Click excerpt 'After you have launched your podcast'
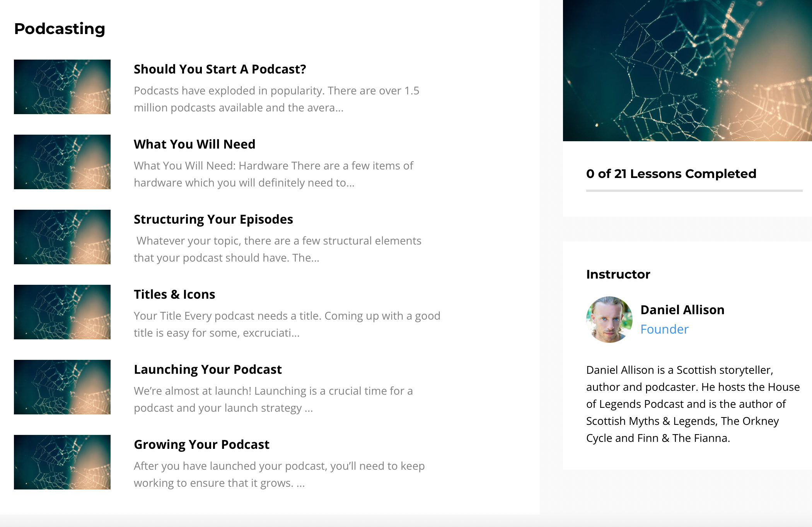The height and width of the screenshot is (527, 812). (279, 474)
